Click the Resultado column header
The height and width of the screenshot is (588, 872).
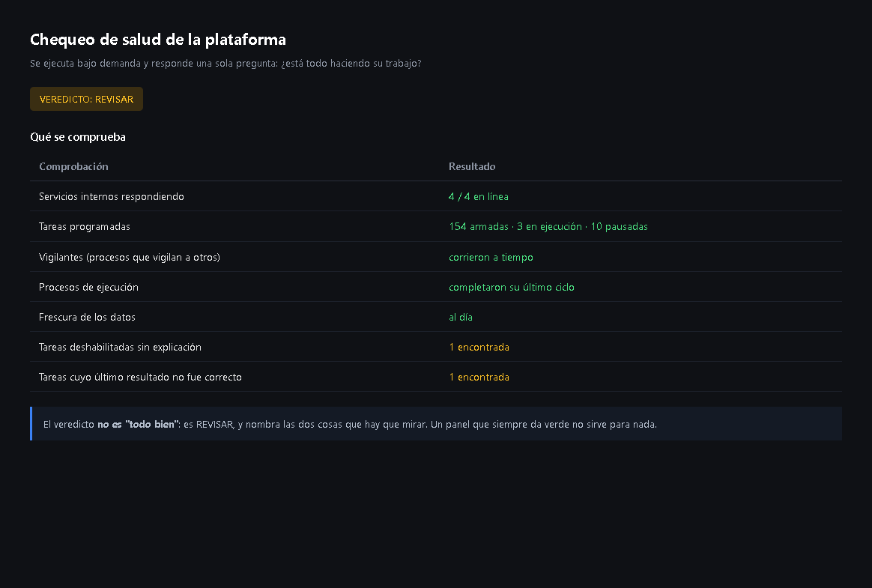coord(472,166)
